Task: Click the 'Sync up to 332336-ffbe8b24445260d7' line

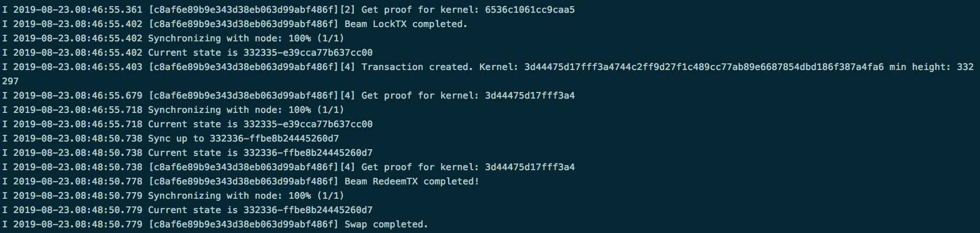Action: coord(171,138)
